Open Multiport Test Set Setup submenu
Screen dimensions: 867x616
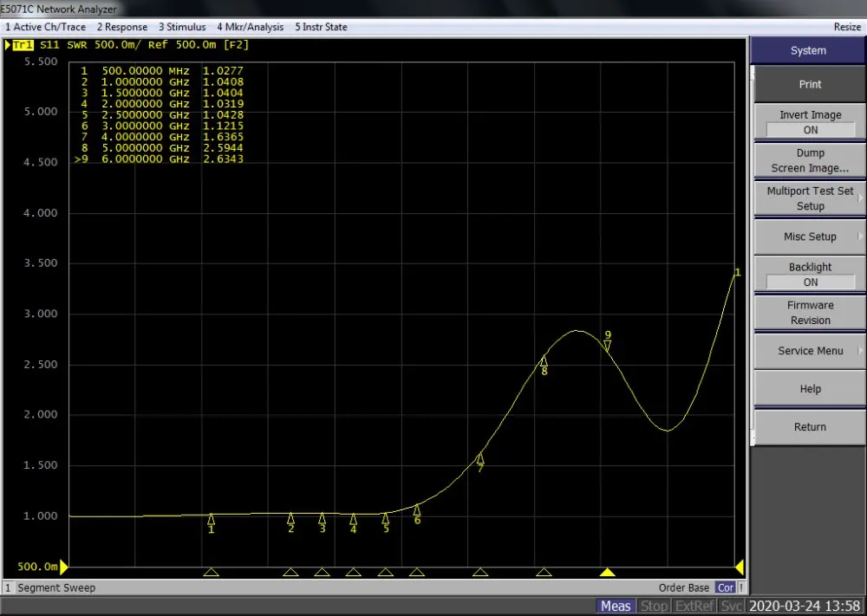click(810, 198)
